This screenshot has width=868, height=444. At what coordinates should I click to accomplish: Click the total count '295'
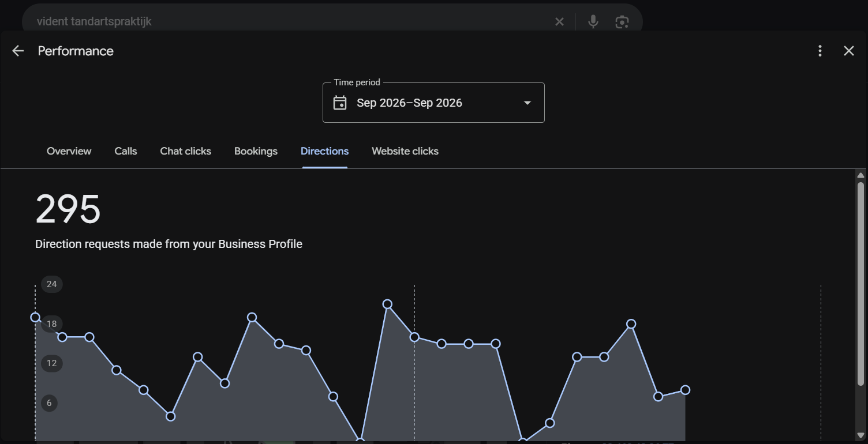coord(68,209)
